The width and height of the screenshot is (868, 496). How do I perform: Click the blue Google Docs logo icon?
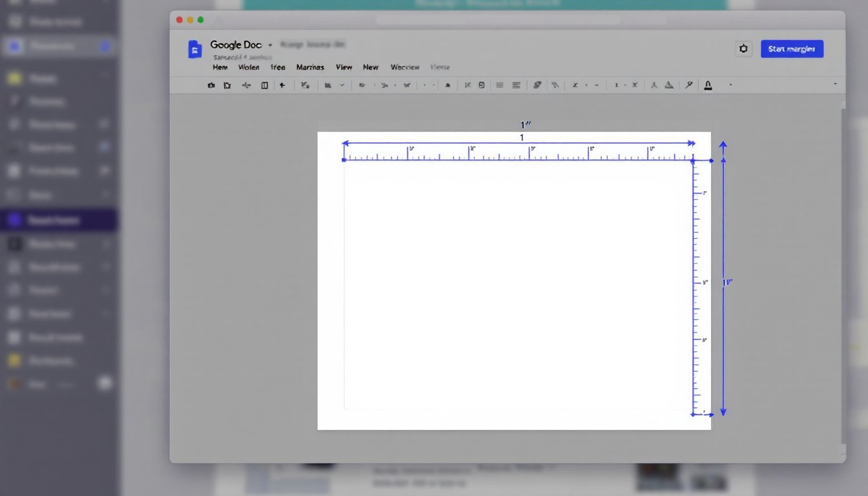click(x=194, y=49)
